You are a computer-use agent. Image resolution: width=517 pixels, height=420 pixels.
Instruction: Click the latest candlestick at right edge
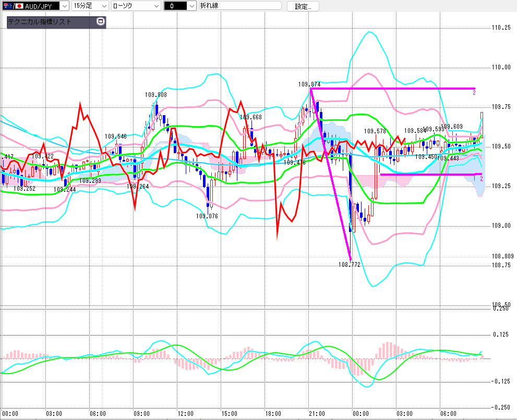pos(482,124)
